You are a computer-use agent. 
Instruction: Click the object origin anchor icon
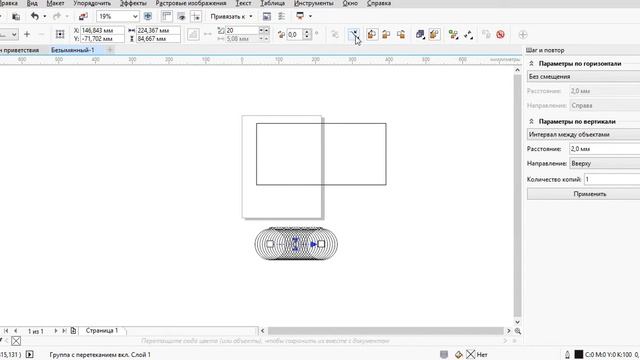pyautogui.click(x=60, y=34)
